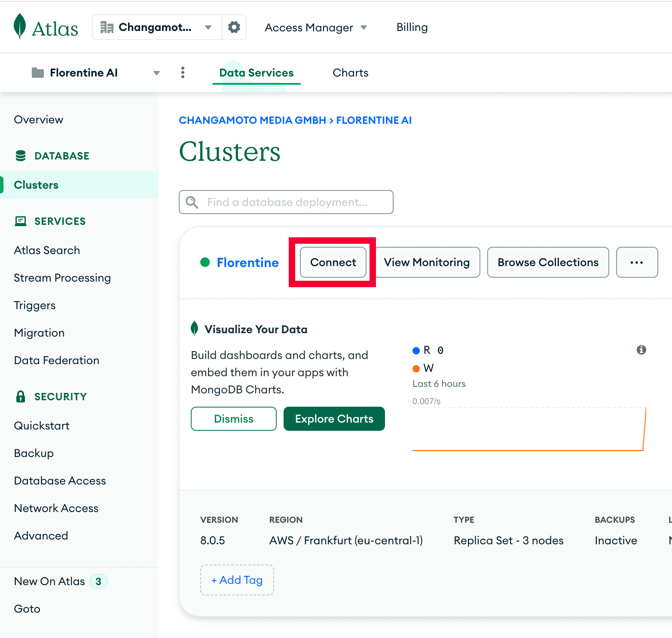Click the Florentine AI breadcrumb link
This screenshot has width=672, height=638.
[x=374, y=120]
